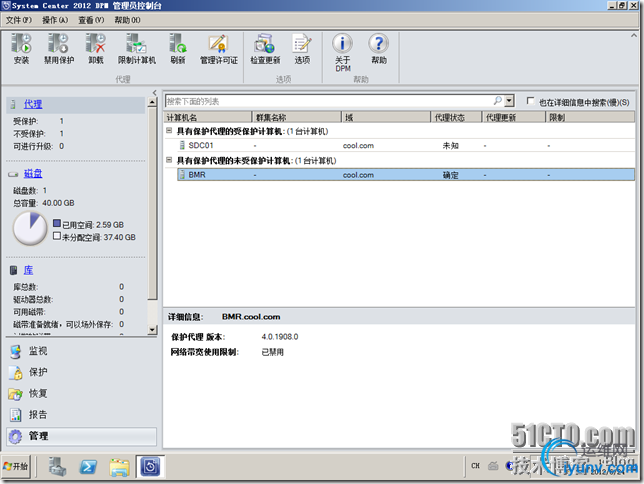The height and width of the screenshot is (484, 644).
Task: Sort by Agent Updates column header
Action: [x=513, y=118]
